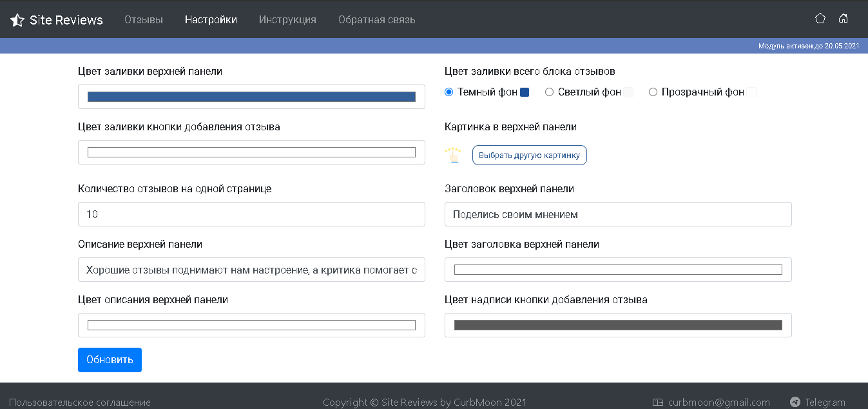The width and height of the screenshot is (868, 409).
Task: Open the dark gray button text color picker
Action: click(x=618, y=325)
